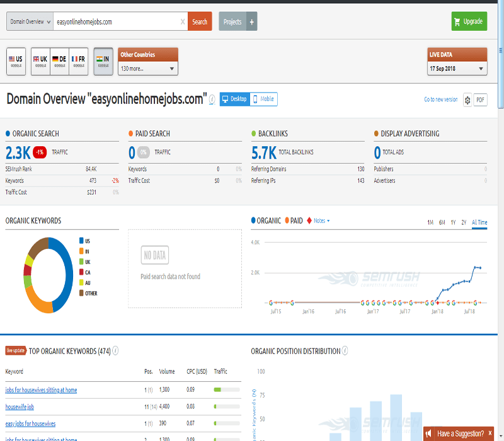Click the AU yellow legend swatch

[81, 282]
